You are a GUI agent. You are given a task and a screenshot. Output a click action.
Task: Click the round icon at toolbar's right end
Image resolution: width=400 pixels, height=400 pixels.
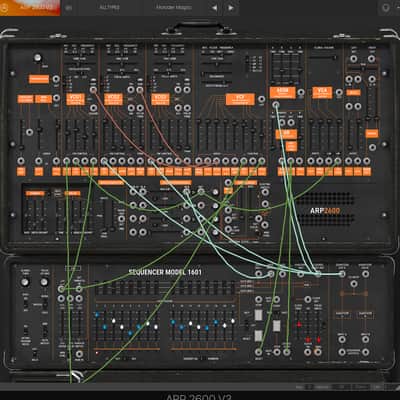pyautogui.click(x=386, y=7)
